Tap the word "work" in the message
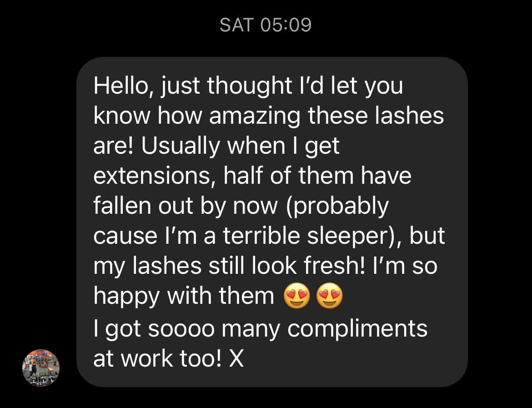Image resolution: width=532 pixels, height=408 pixels. click(x=145, y=358)
